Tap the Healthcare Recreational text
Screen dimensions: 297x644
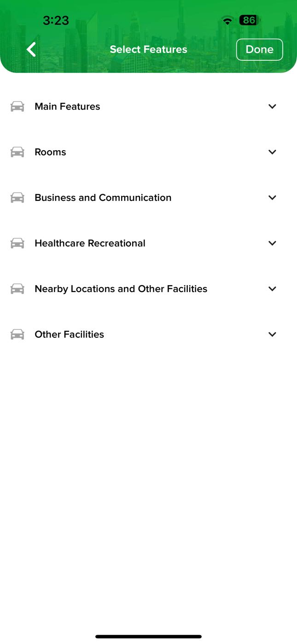click(90, 243)
